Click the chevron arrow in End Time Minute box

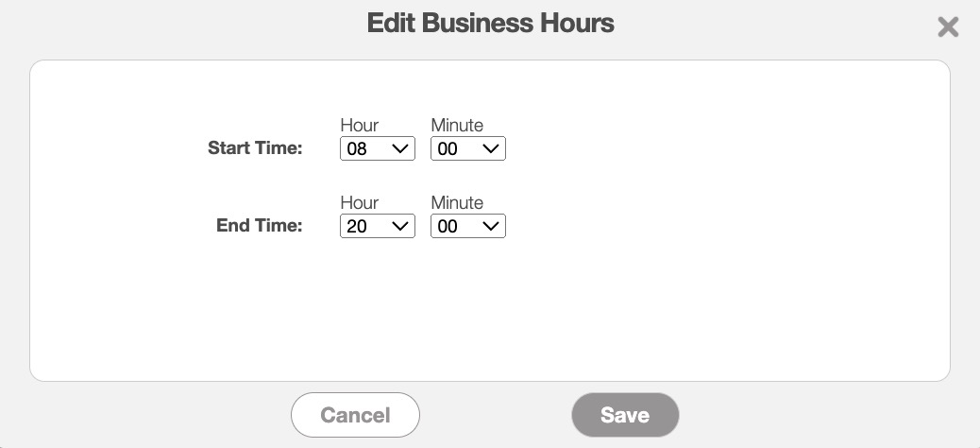tap(490, 226)
